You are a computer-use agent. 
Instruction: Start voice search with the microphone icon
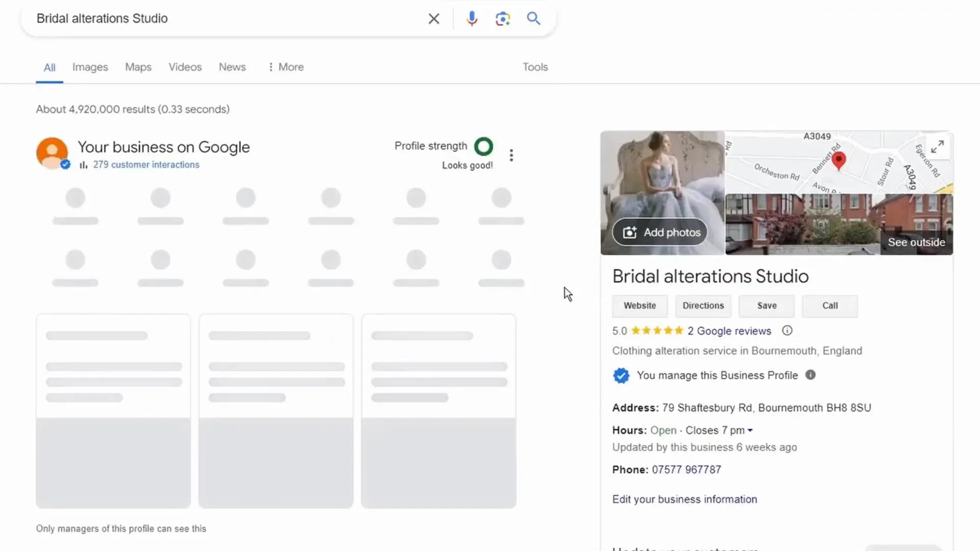[x=472, y=19]
